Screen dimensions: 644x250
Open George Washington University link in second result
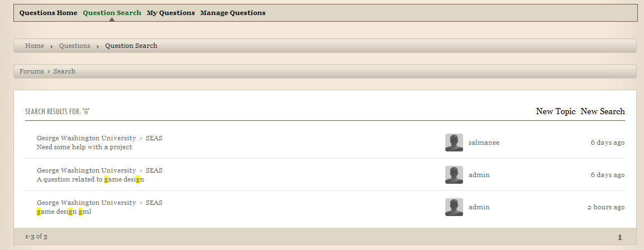[x=86, y=170]
